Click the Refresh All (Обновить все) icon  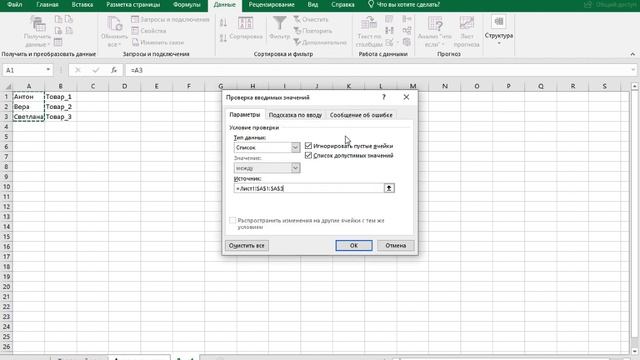[114, 24]
